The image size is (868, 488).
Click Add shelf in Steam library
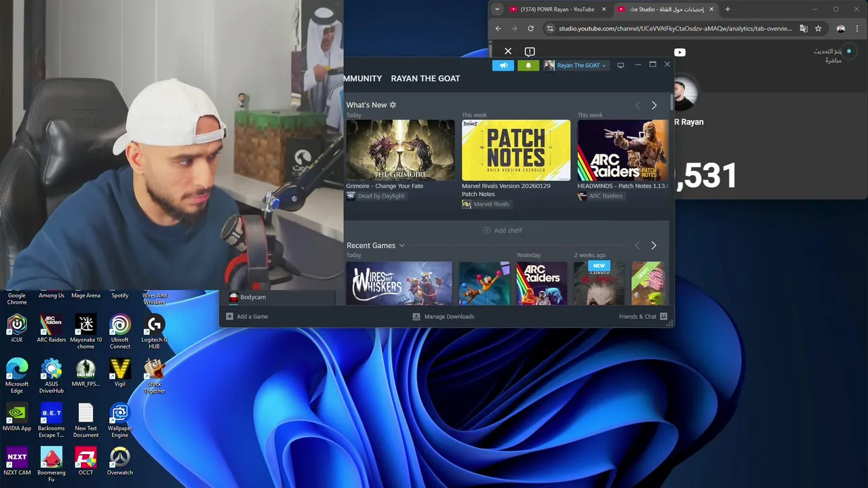point(502,230)
